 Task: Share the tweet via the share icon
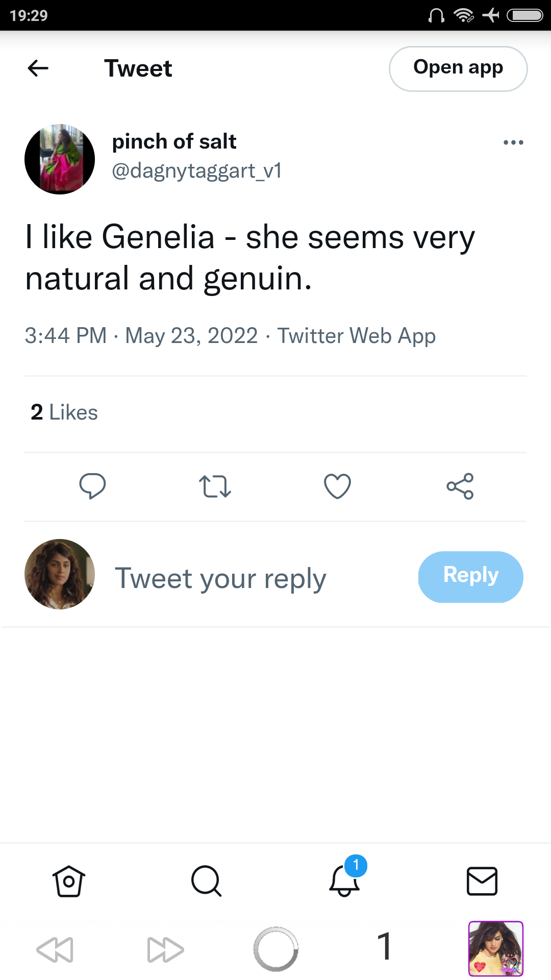pos(460,486)
